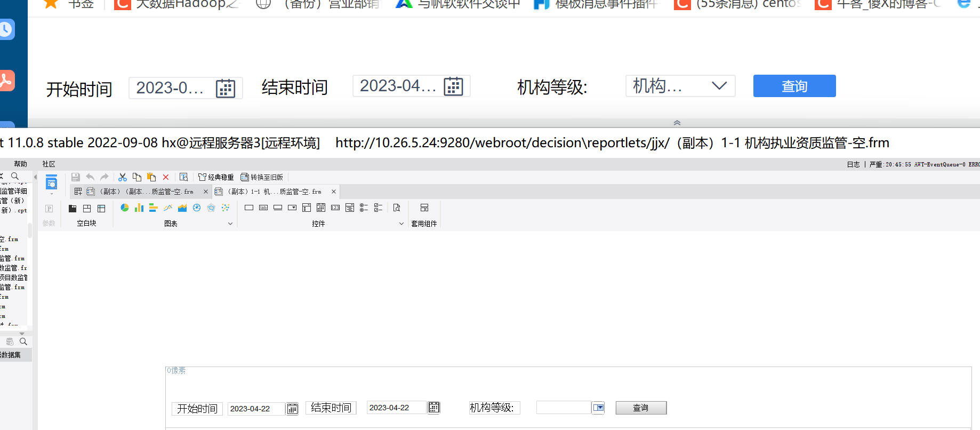
Task: Add a date calendar widget
Action: (321, 208)
